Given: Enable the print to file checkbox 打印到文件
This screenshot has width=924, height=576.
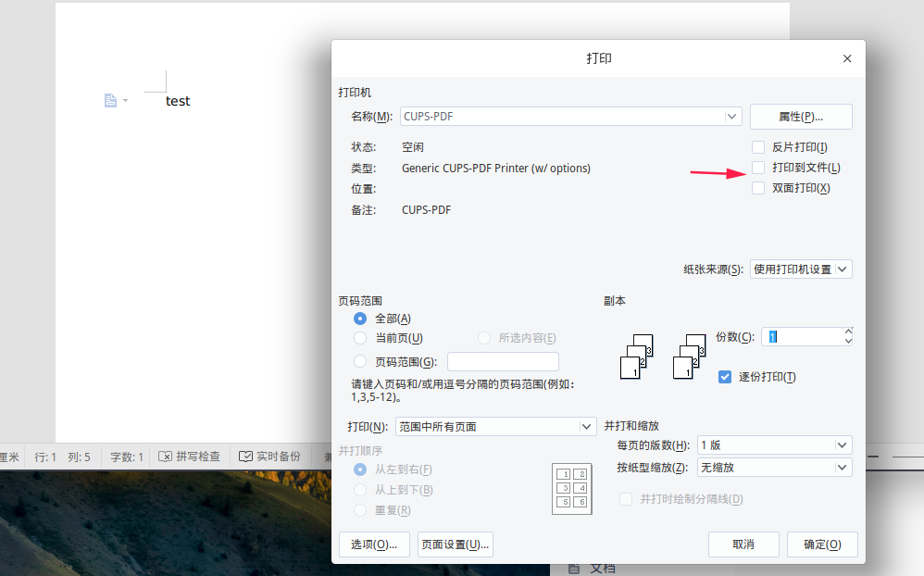Looking at the screenshot, I should [758, 168].
